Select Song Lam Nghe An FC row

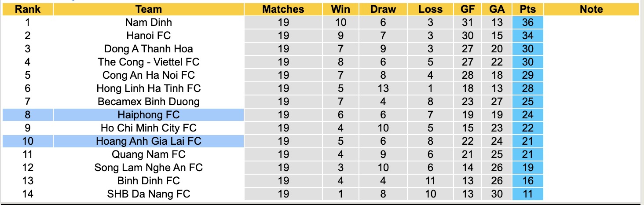tap(149, 168)
